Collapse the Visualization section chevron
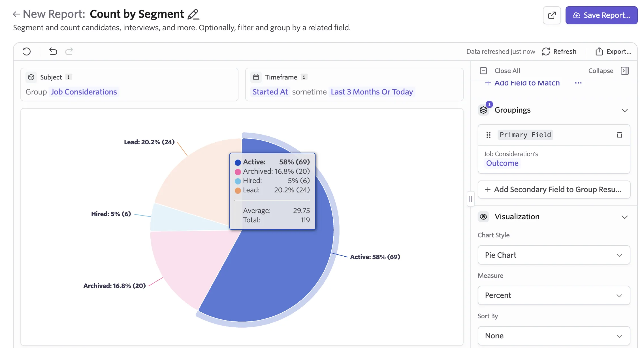 click(x=625, y=217)
